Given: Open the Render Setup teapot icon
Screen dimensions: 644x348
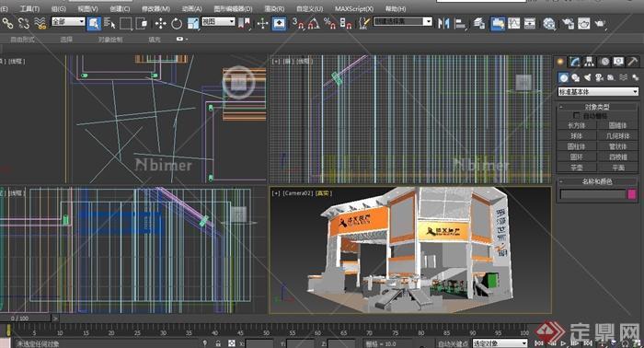Looking at the screenshot, I should pyautogui.click(x=568, y=23).
